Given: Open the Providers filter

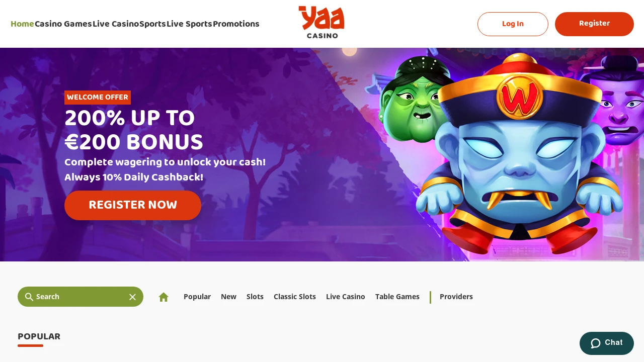Looking at the screenshot, I should coord(456,297).
